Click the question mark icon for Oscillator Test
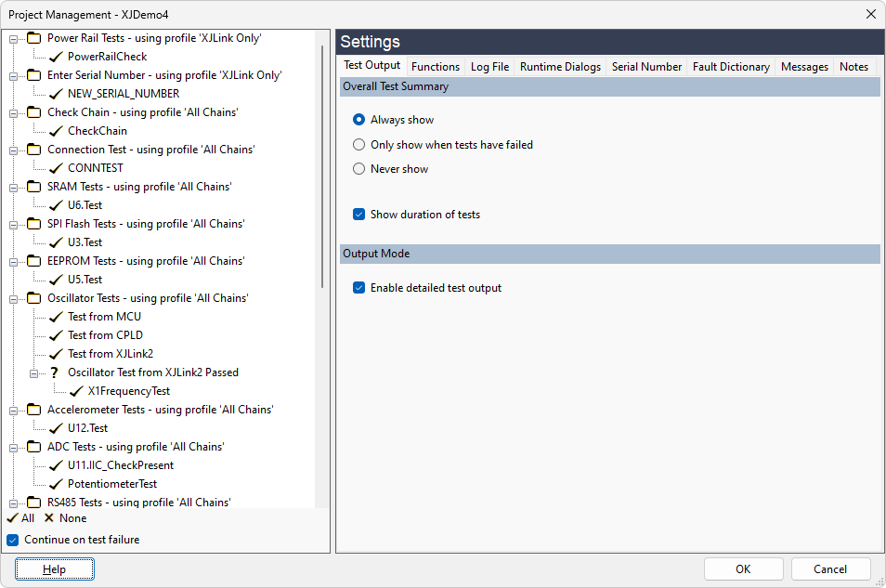The image size is (886, 588). pos(55,372)
